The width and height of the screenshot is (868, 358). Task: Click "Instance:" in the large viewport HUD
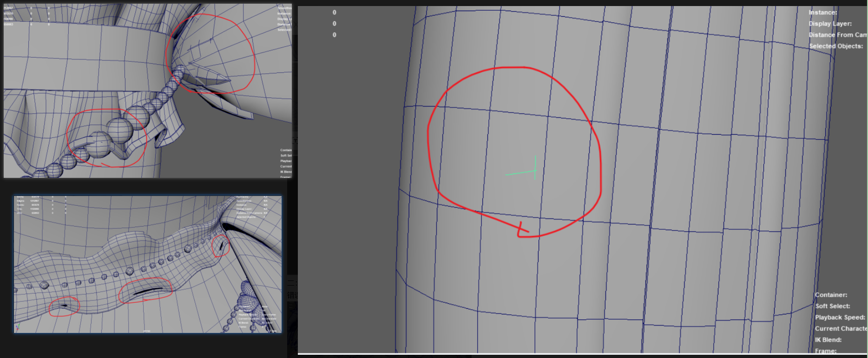point(822,13)
